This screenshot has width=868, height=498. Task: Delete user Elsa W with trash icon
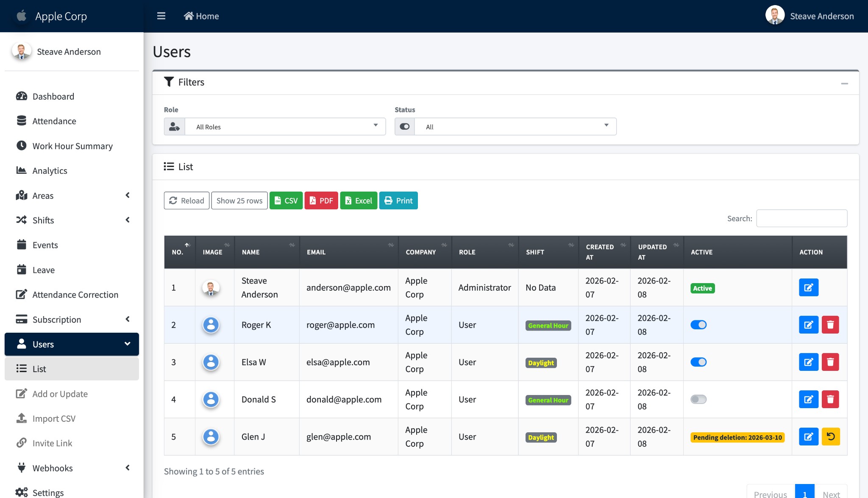point(830,362)
